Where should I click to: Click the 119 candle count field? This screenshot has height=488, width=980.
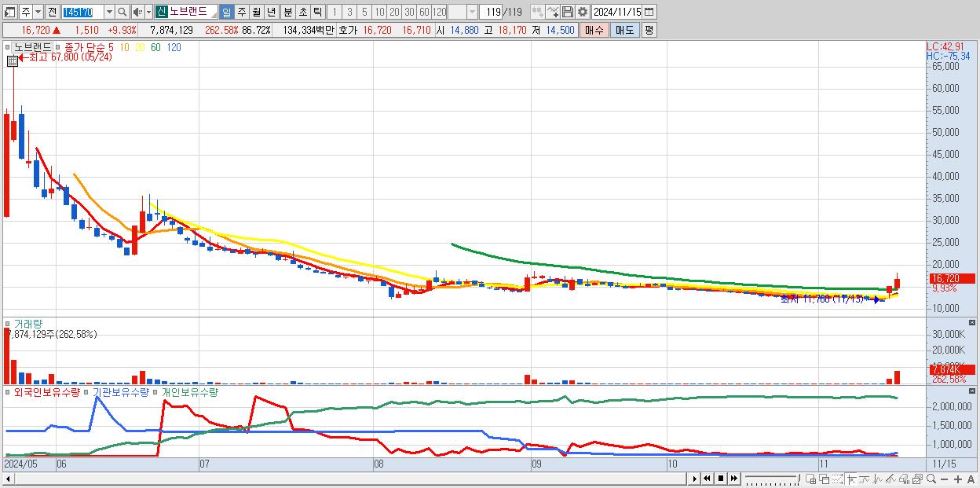tap(491, 12)
